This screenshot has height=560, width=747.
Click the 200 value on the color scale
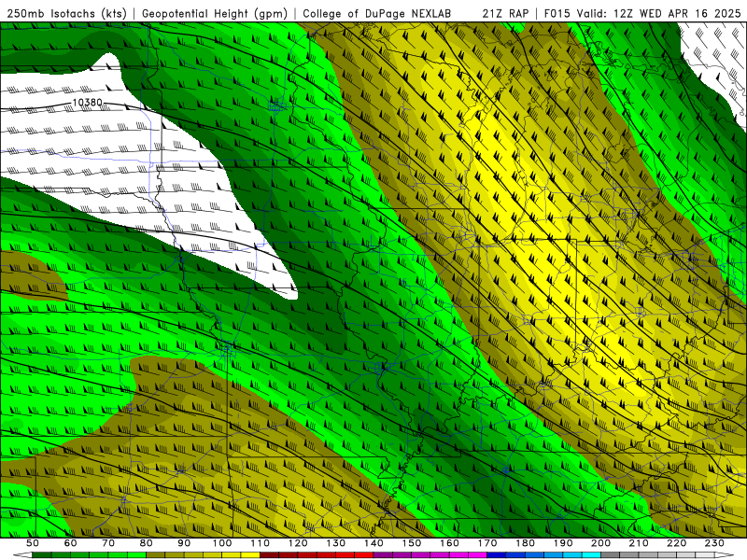coord(600,543)
